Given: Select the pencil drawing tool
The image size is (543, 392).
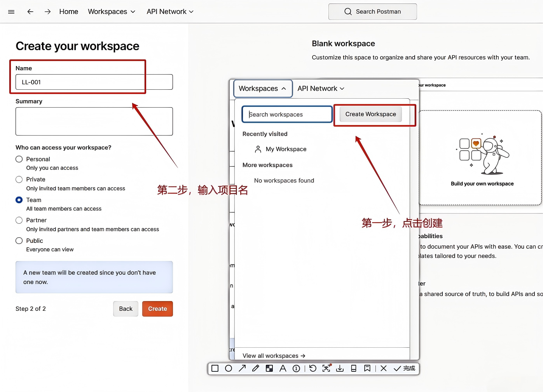Looking at the screenshot, I should click(x=255, y=368).
